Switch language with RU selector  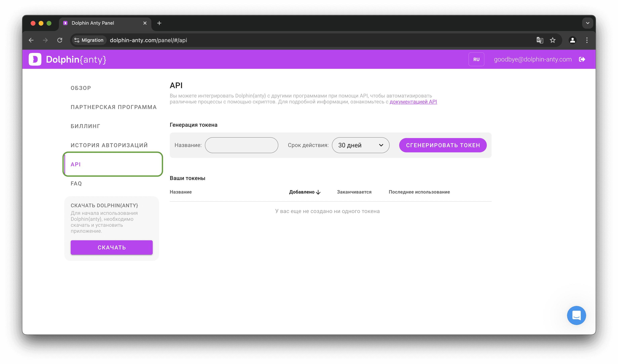tap(476, 59)
